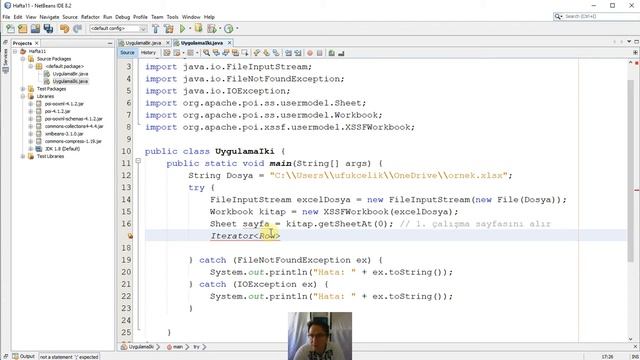
Task: Click the Comment icon at editor toolbar end
Action: coord(331,53)
